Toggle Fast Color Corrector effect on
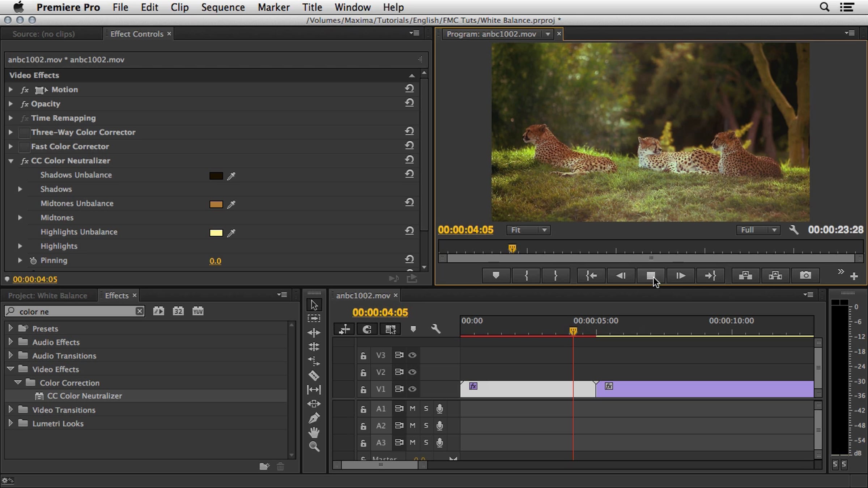Image resolution: width=868 pixels, height=488 pixels. click(x=24, y=146)
